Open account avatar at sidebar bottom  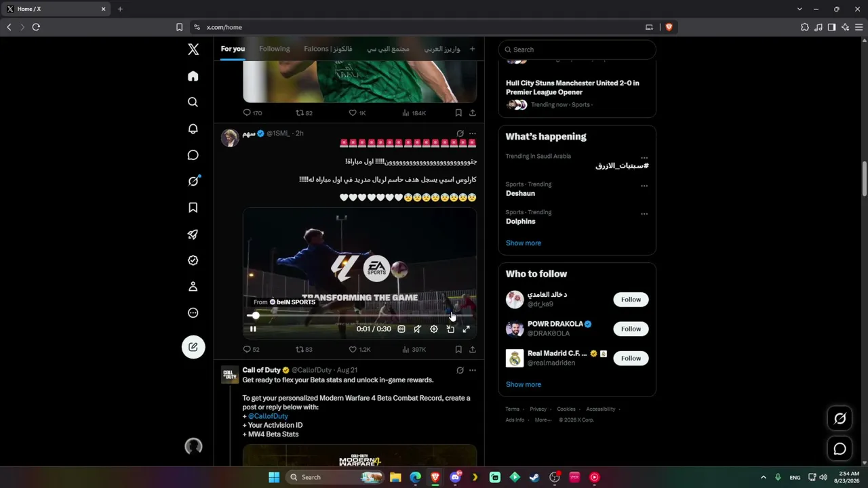(x=193, y=446)
